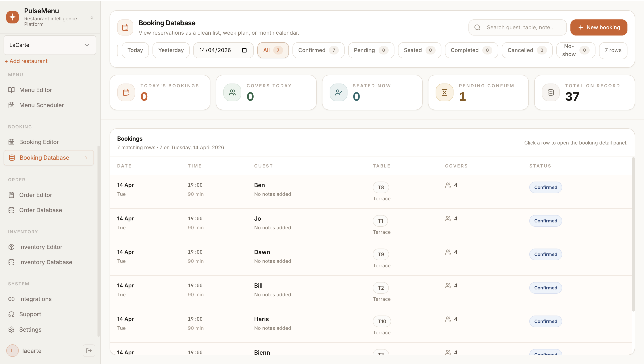Filter bookings by Confirmed

(318, 50)
